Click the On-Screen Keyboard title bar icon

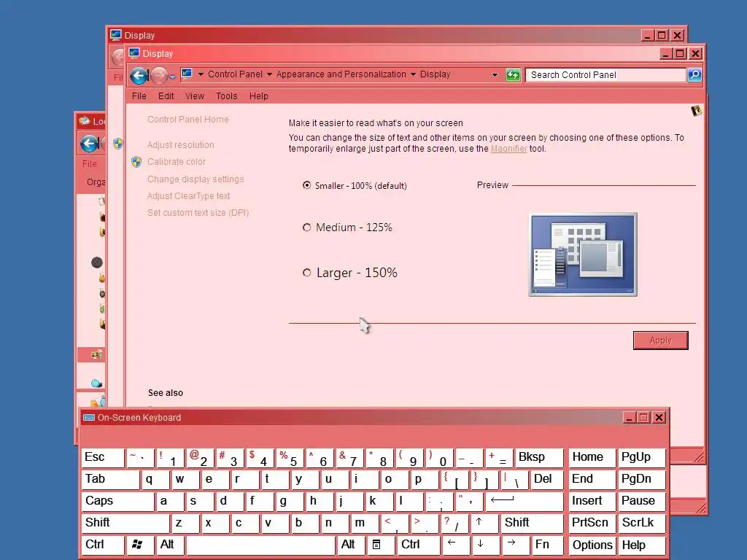tap(88, 418)
